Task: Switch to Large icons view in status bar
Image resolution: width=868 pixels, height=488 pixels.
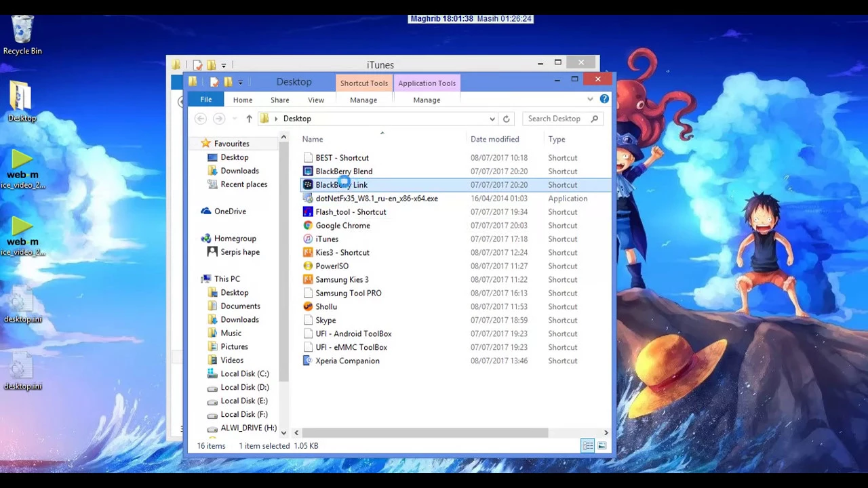Action: click(601, 446)
